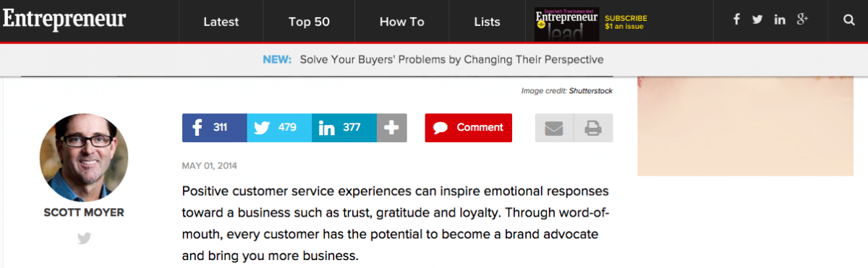The height and width of the screenshot is (268, 868).
Task: Select the How To menu item
Action: point(401,22)
